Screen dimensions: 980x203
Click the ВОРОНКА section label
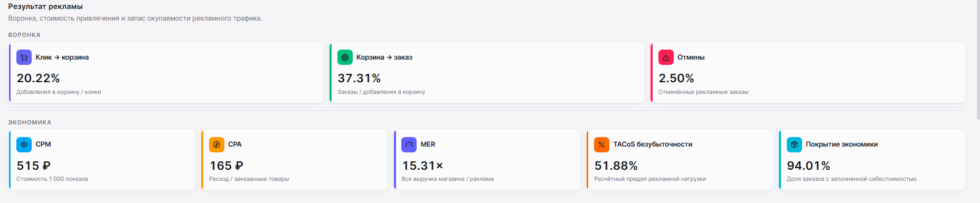24,35
